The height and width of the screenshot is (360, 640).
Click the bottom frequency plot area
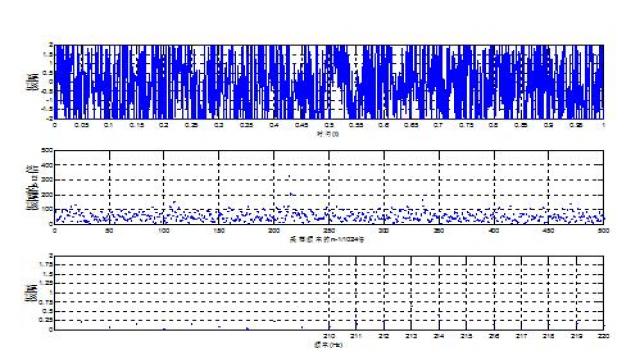(x=329, y=293)
